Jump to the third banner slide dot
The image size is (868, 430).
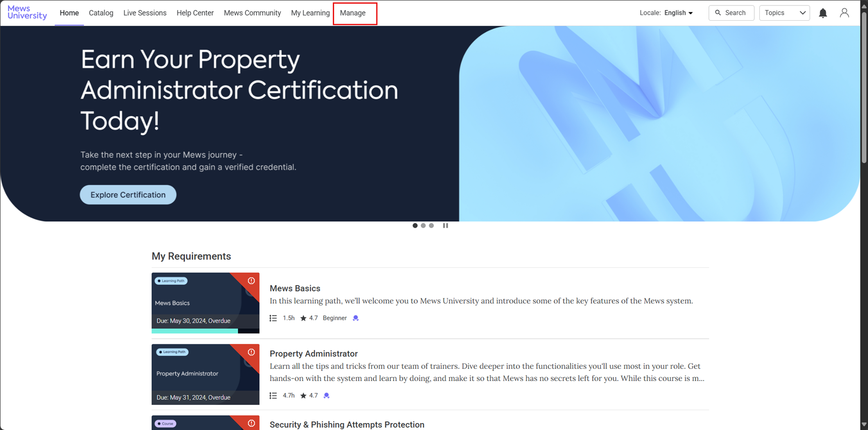(x=431, y=225)
